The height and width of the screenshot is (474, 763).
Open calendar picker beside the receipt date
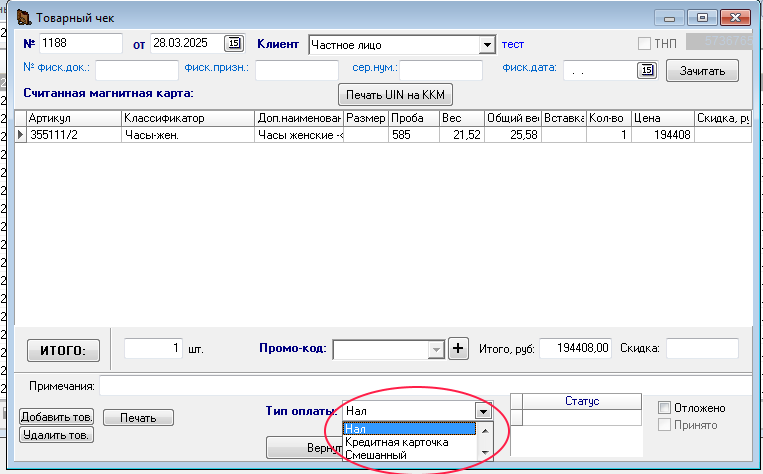(x=234, y=43)
